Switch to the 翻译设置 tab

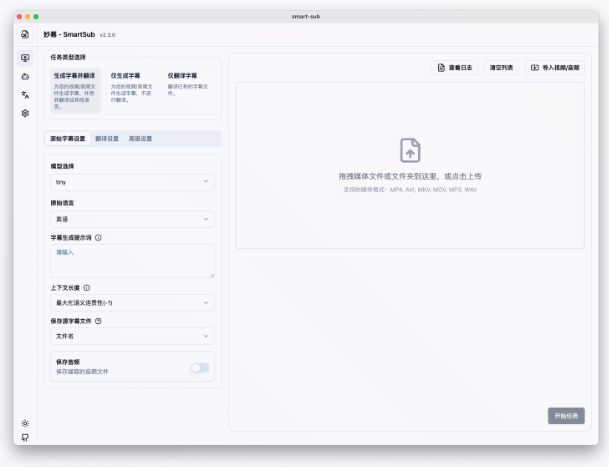tap(107, 139)
